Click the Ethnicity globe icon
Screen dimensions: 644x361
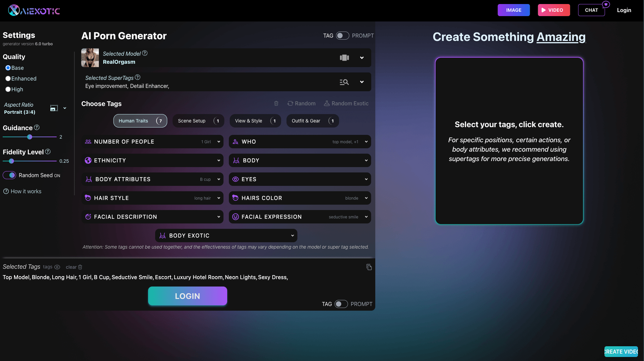(x=88, y=160)
